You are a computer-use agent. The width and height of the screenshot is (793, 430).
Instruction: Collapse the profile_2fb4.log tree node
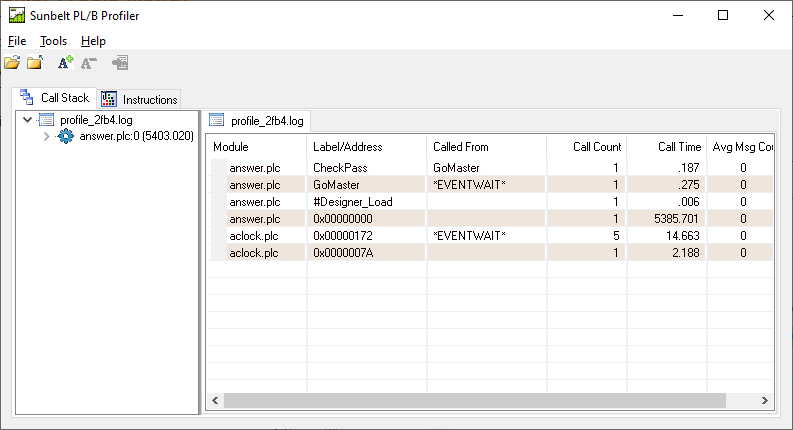(x=28, y=120)
